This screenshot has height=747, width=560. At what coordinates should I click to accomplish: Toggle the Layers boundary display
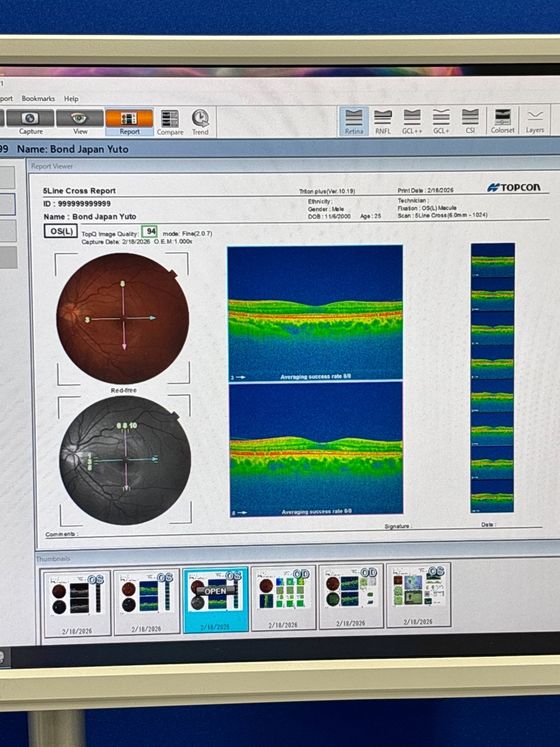pos(535,121)
